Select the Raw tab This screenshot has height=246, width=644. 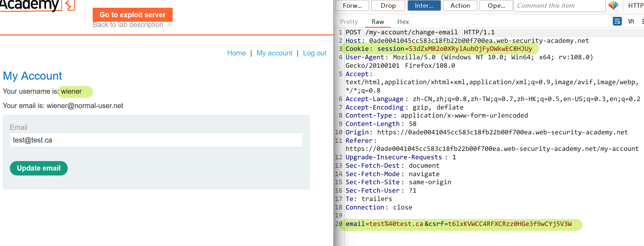click(x=378, y=22)
